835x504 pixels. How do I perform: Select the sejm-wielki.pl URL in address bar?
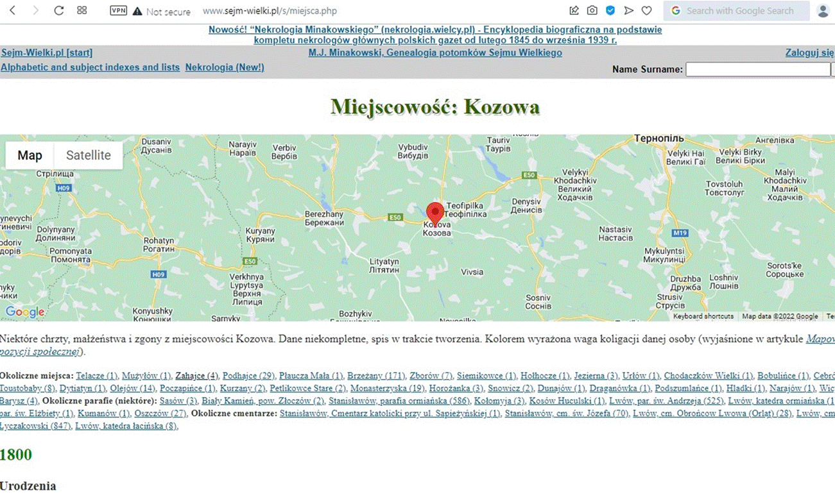[270, 11]
